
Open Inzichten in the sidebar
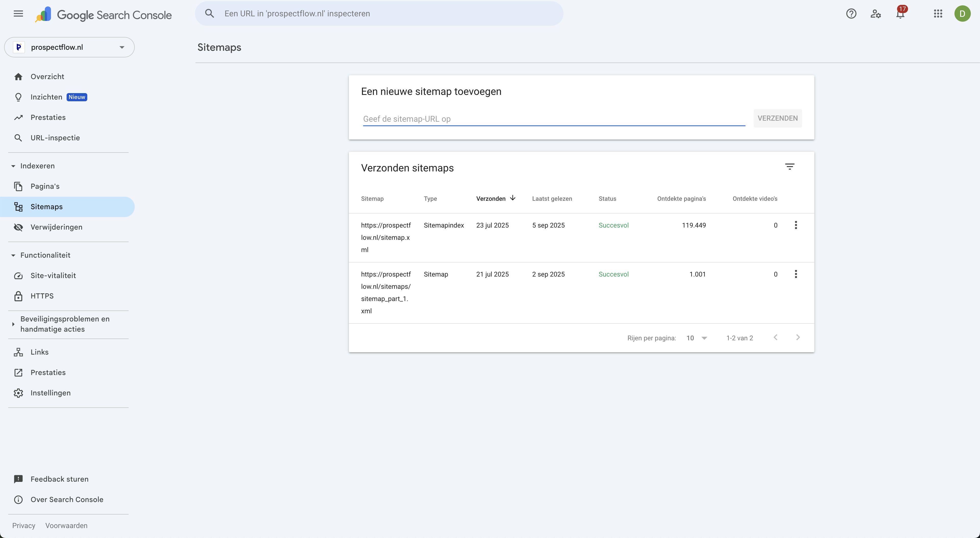point(68,97)
